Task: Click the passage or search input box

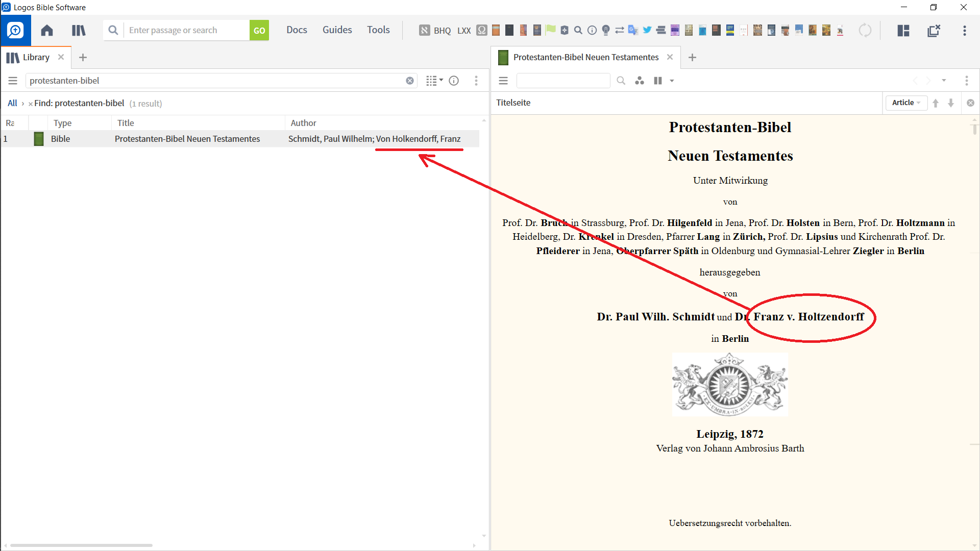Action: pos(187,30)
